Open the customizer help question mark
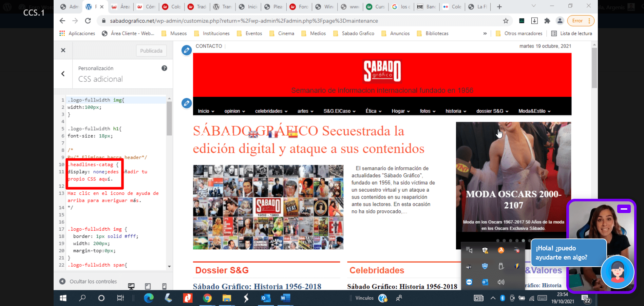Viewport: 644px width, 306px height. point(164,68)
